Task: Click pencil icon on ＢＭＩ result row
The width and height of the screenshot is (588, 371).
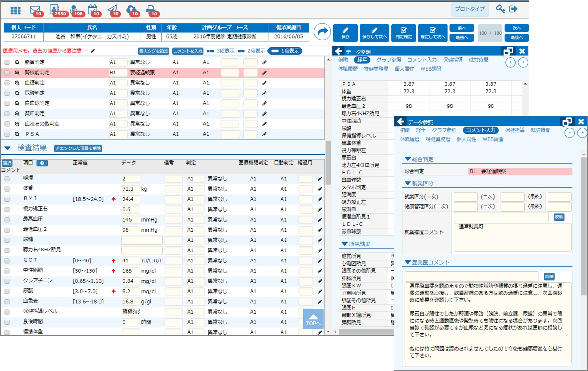Action: 320,199
